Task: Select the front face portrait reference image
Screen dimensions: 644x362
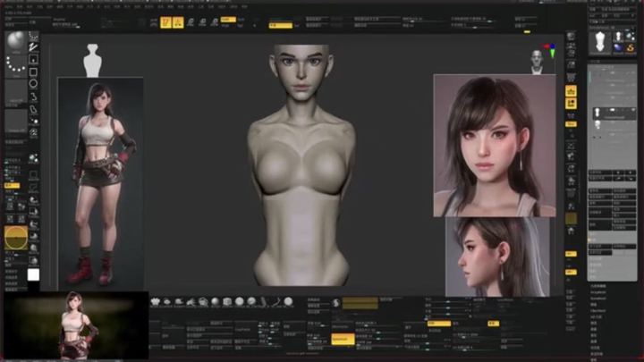Action: 495,146
